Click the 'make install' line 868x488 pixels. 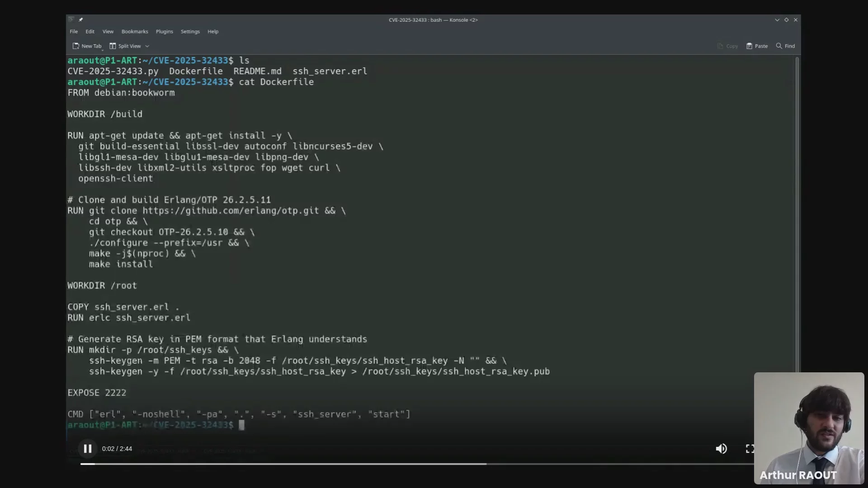click(x=121, y=264)
